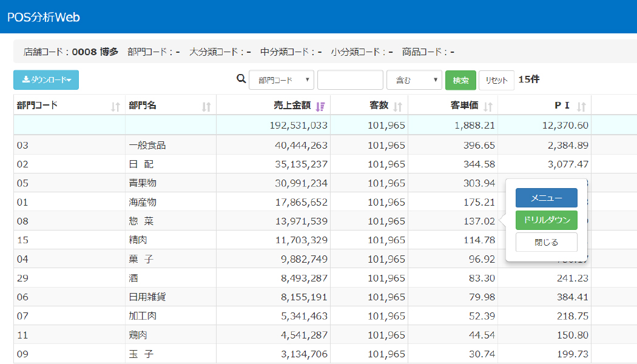
Task: Open the ダウンロード dropdown button
Action: 46,80
